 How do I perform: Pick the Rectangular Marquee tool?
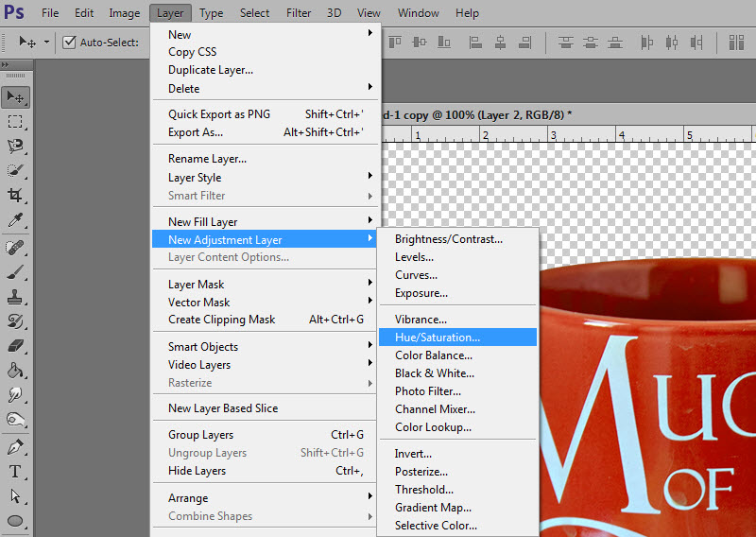(15, 121)
